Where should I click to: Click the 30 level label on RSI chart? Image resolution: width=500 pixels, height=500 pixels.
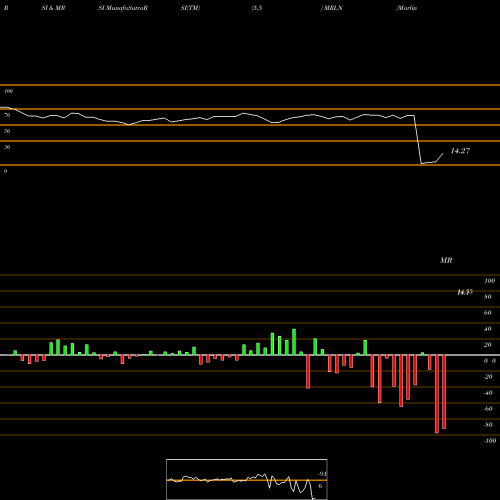coord(7,147)
